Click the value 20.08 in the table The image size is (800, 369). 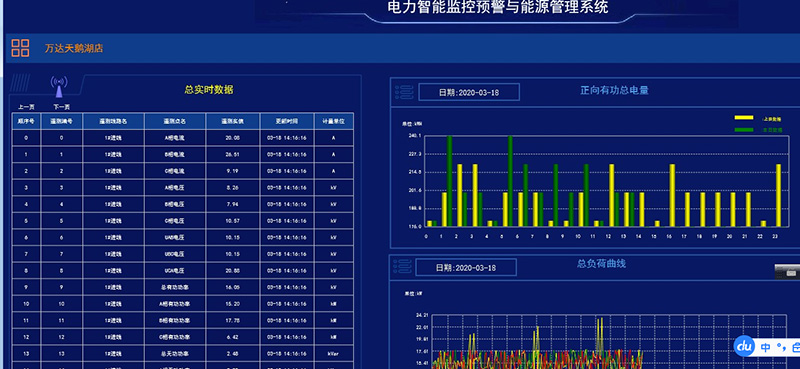click(233, 138)
